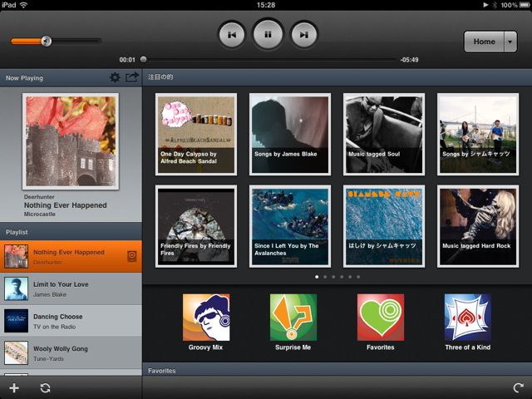Click the Favorites section header

(x=337, y=371)
